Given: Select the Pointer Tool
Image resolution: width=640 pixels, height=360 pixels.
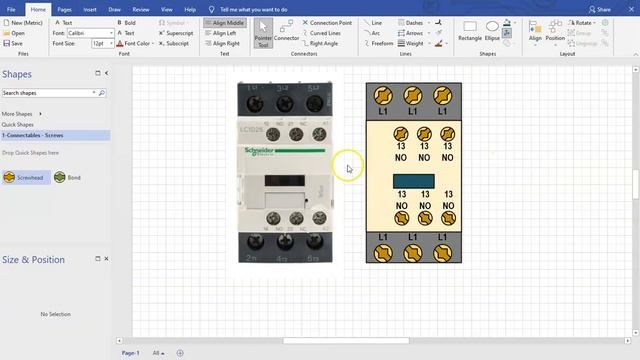Looking at the screenshot, I should (263, 33).
